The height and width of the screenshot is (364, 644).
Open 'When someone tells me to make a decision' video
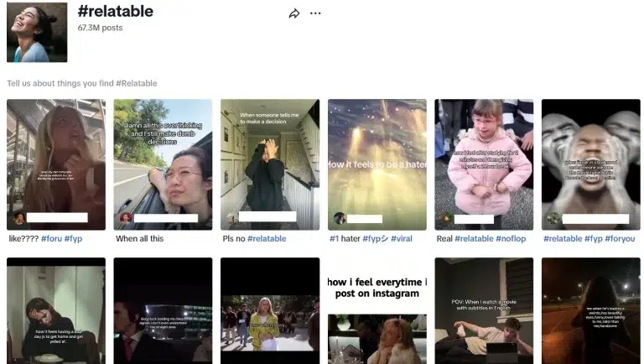coord(270,164)
